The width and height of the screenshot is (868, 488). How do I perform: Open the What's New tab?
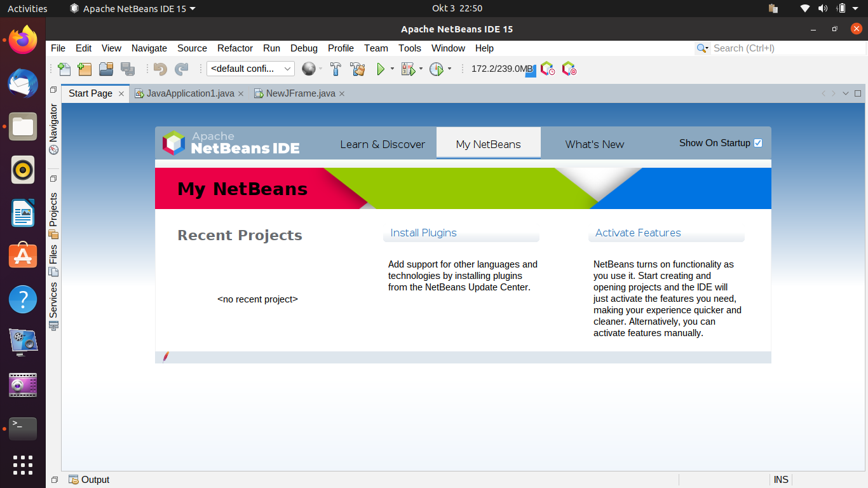[595, 144]
